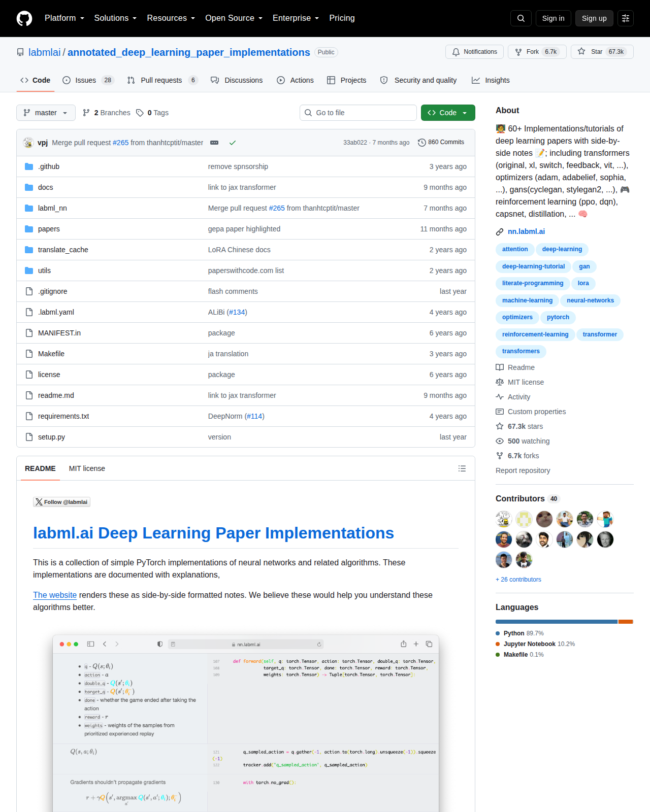The width and height of the screenshot is (650, 812).
Task: Click the first contributor avatar
Action: 504,519
